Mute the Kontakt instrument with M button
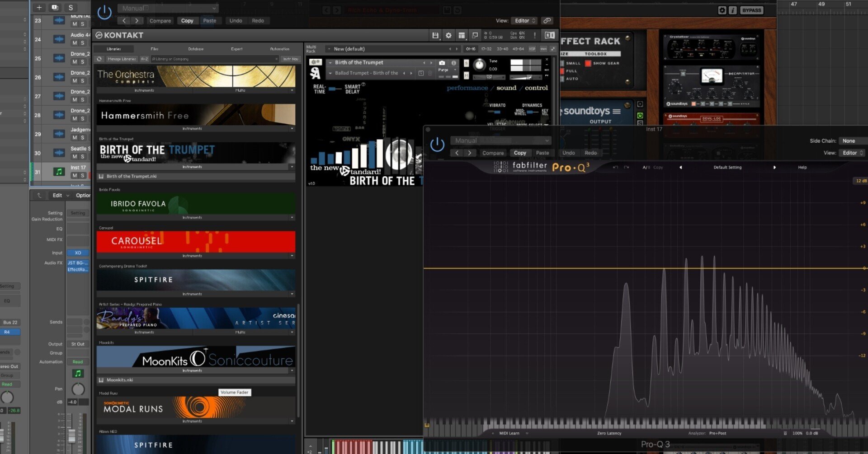Image resolution: width=868 pixels, height=454 pixels. click(466, 75)
